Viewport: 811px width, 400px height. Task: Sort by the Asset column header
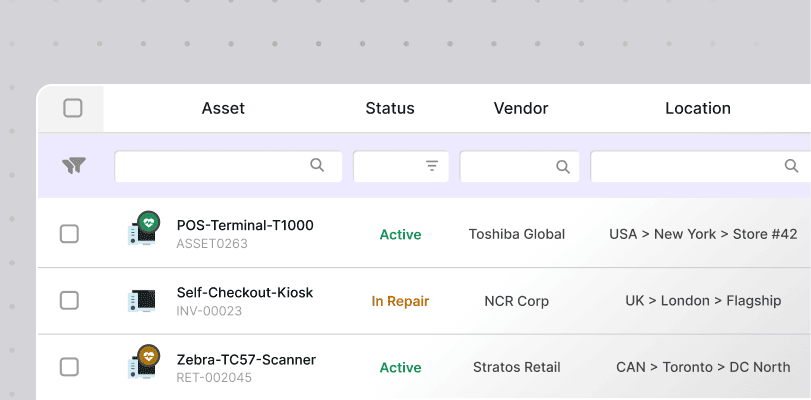coord(223,108)
